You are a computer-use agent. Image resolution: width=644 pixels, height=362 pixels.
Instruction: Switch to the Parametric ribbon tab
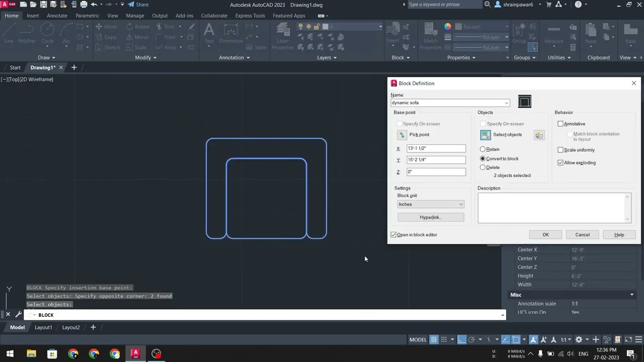click(x=88, y=16)
